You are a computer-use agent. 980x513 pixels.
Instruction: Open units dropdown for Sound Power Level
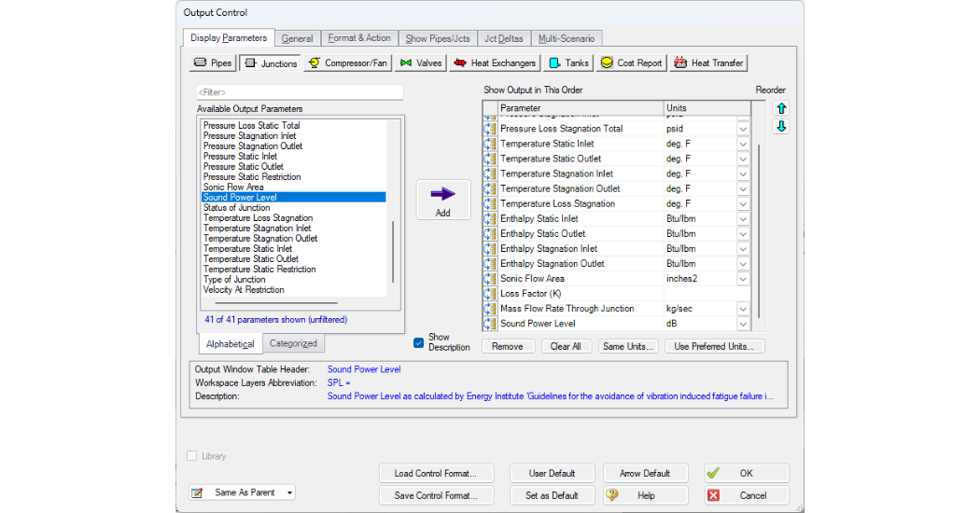[x=743, y=324]
